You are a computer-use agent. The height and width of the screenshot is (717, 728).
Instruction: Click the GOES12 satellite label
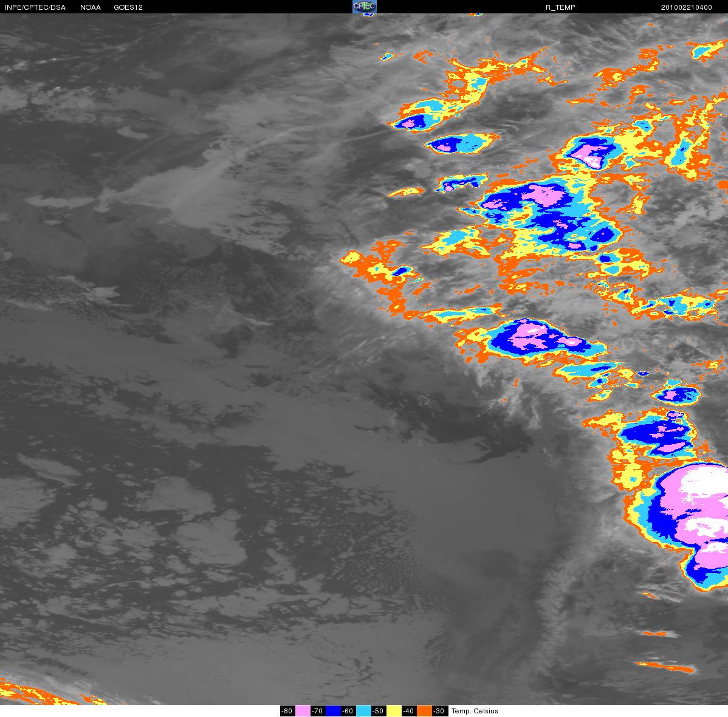tap(128, 7)
